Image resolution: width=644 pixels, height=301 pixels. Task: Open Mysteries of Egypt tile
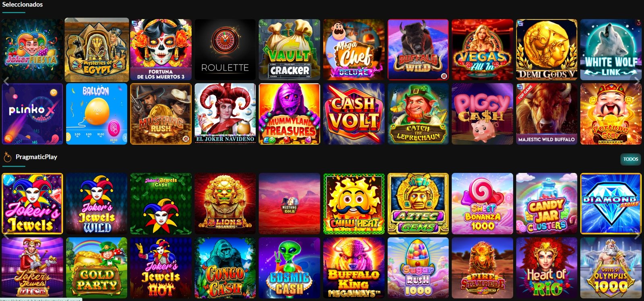[97, 49]
